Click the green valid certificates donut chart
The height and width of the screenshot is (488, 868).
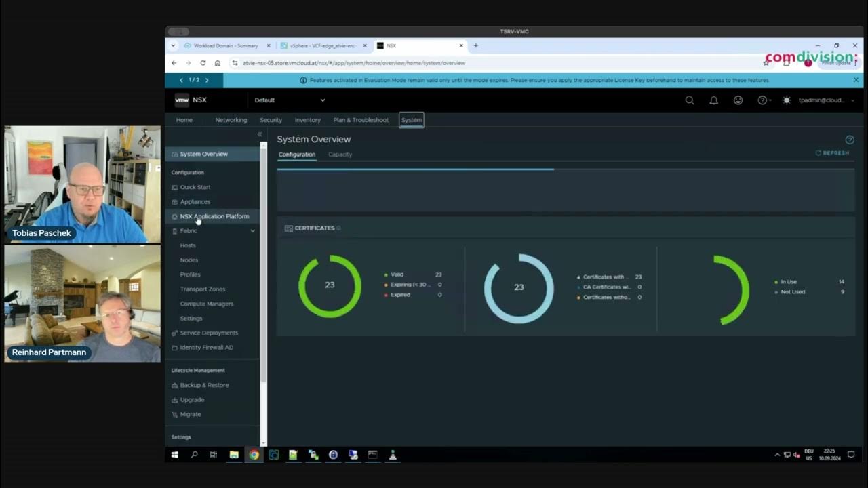tap(330, 285)
